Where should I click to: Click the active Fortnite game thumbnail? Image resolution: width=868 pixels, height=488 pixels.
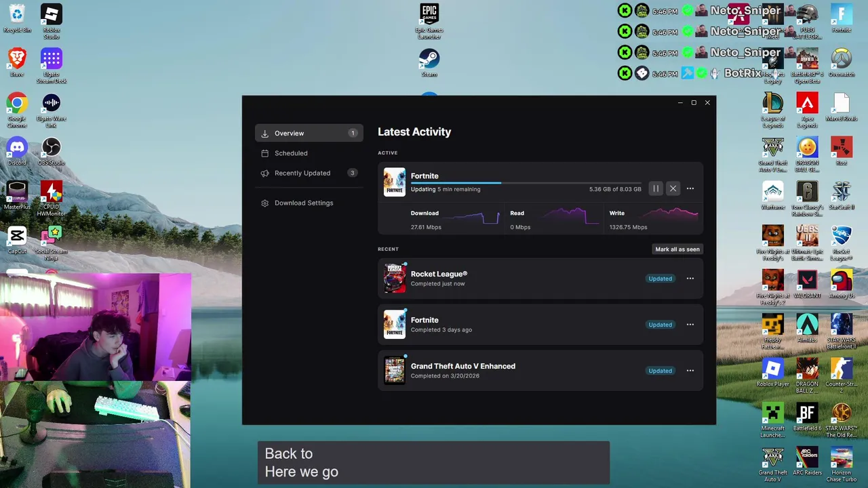pyautogui.click(x=395, y=182)
